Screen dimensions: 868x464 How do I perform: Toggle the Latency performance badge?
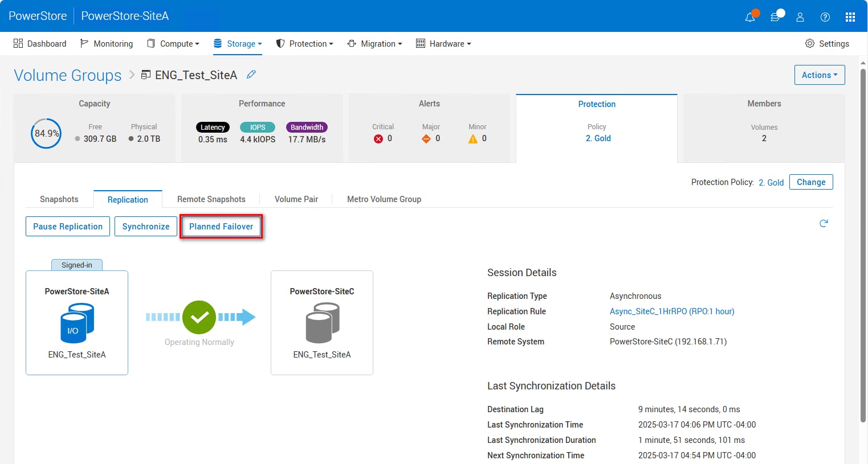coord(213,128)
